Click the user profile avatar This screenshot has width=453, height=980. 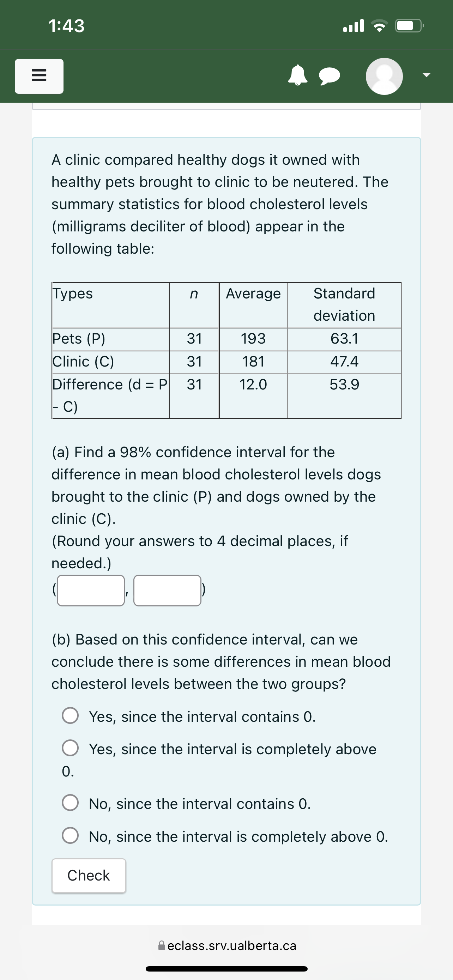(x=385, y=76)
